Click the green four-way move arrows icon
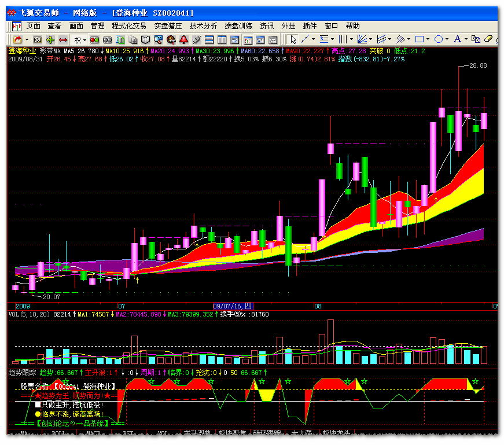This screenshot has height=445, width=504. (x=50, y=40)
